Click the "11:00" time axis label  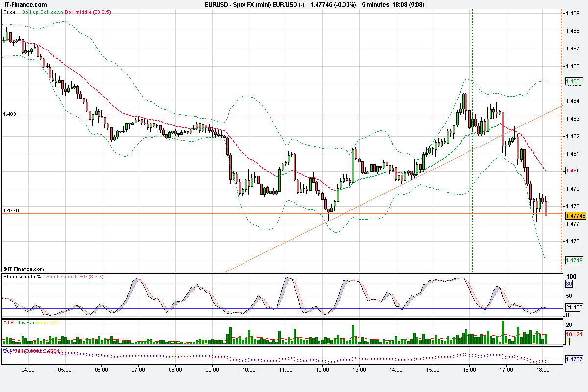point(286,369)
